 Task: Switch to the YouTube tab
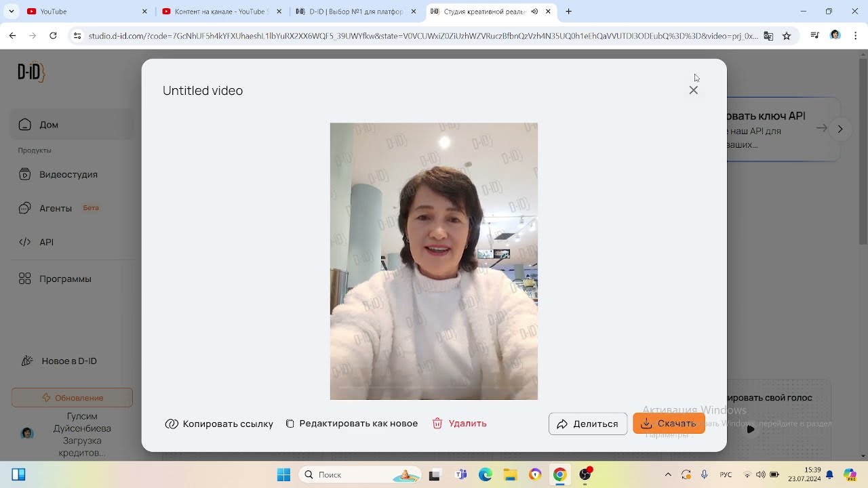tap(86, 12)
